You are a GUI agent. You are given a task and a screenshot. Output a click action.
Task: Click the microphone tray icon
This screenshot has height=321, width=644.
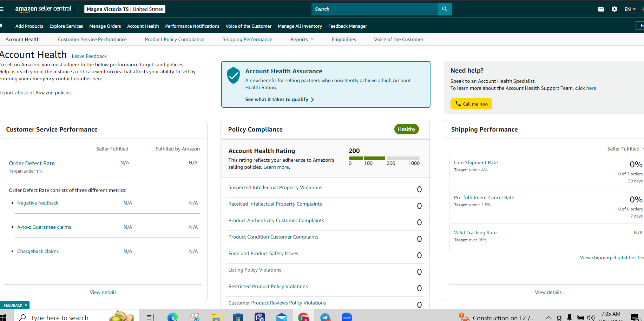pyautogui.click(x=570, y=318)
